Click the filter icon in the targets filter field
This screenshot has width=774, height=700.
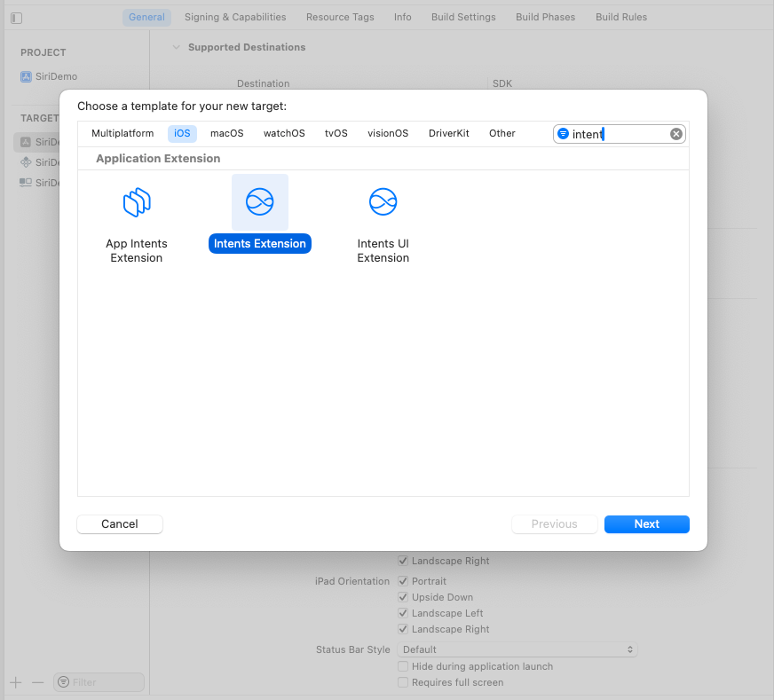[64, 682]
